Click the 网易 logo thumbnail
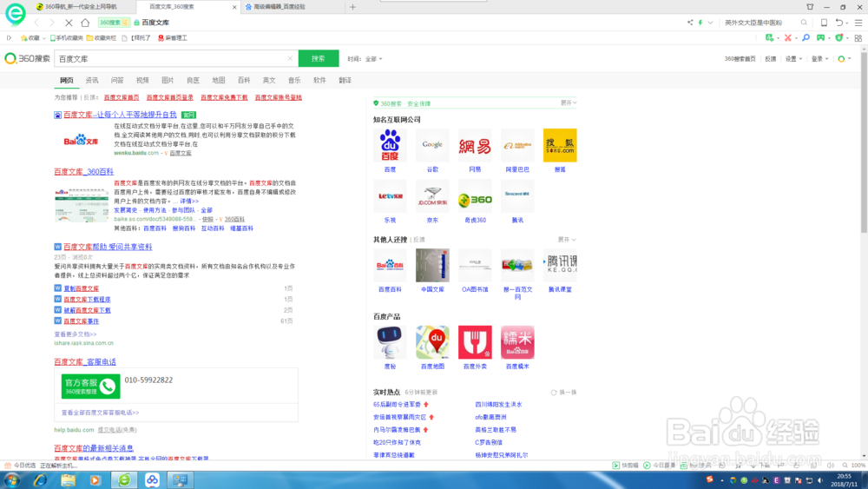 (475, 145)
